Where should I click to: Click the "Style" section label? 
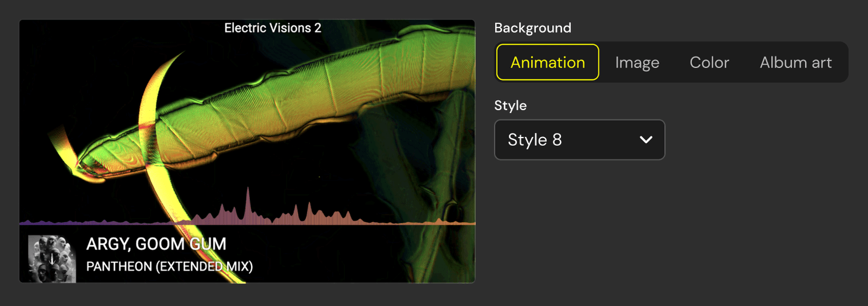[510, 105]
